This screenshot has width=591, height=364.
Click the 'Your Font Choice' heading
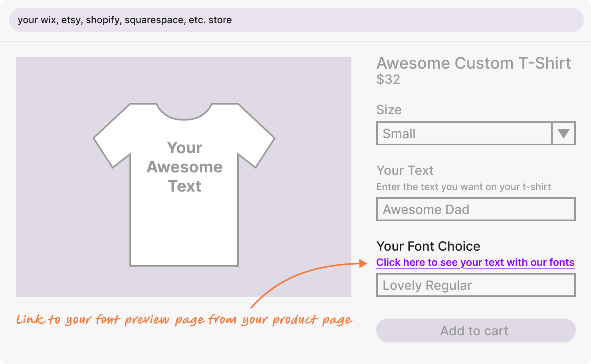[428, 246]
